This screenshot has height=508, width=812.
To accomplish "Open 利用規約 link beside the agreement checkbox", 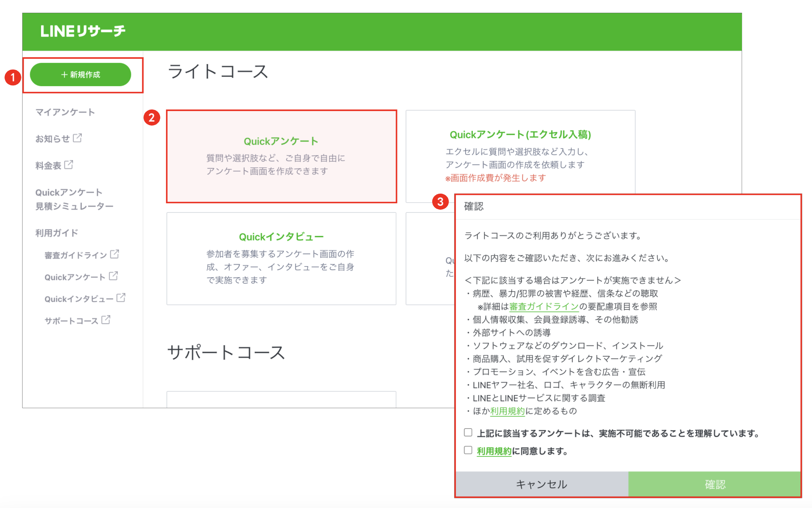I will tap(494, 451).
